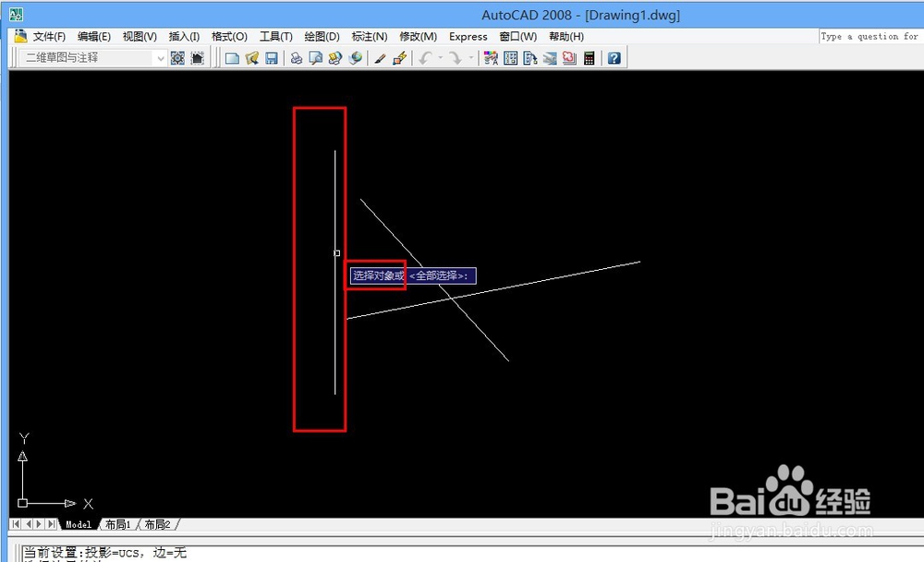Switch to the Model tab
This screenshot has width=924, height=562.
(x=79, y=524)
